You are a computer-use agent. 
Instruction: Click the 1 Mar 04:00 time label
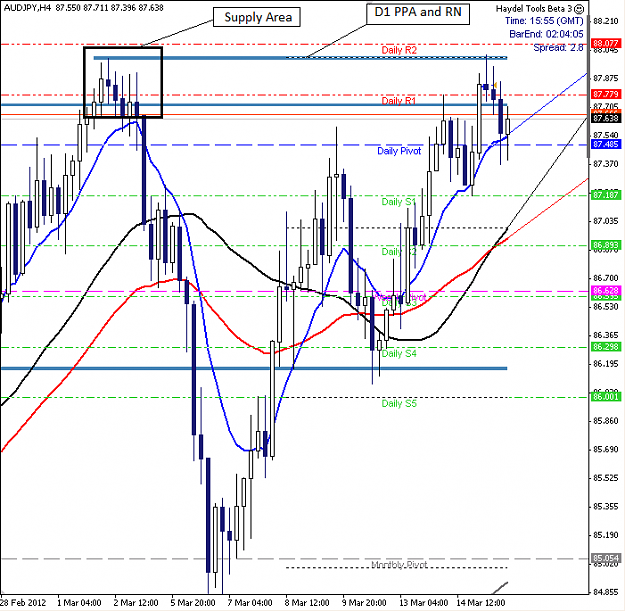[79, 603]
